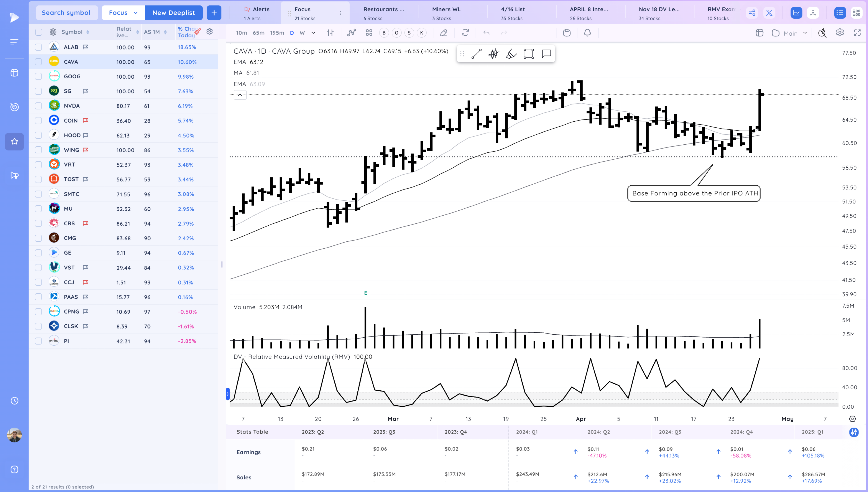Select the trend line drawing tool
The width and height of the screenshot is (868, 492).
476,54
